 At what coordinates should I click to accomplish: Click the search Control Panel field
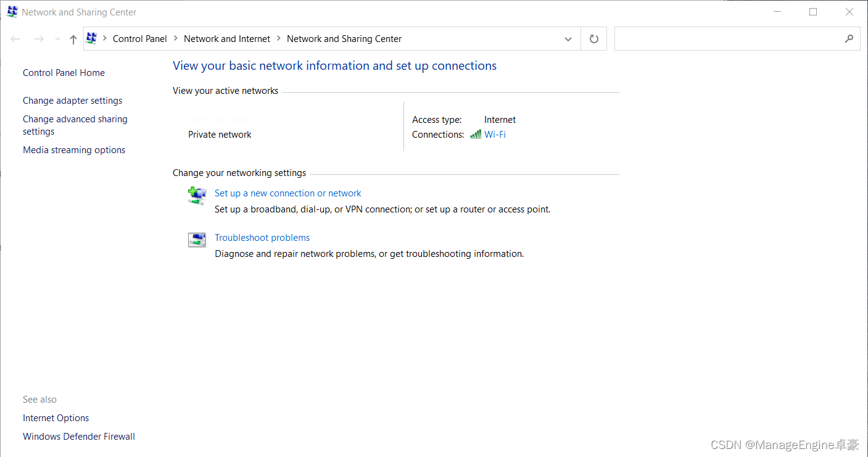coord(737,39)
